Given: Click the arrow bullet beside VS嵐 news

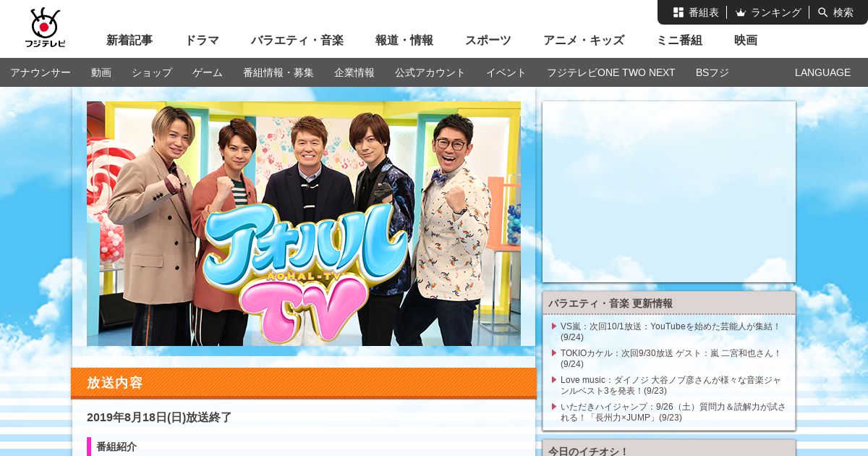Looking at the screenshot, I should 554,326.
